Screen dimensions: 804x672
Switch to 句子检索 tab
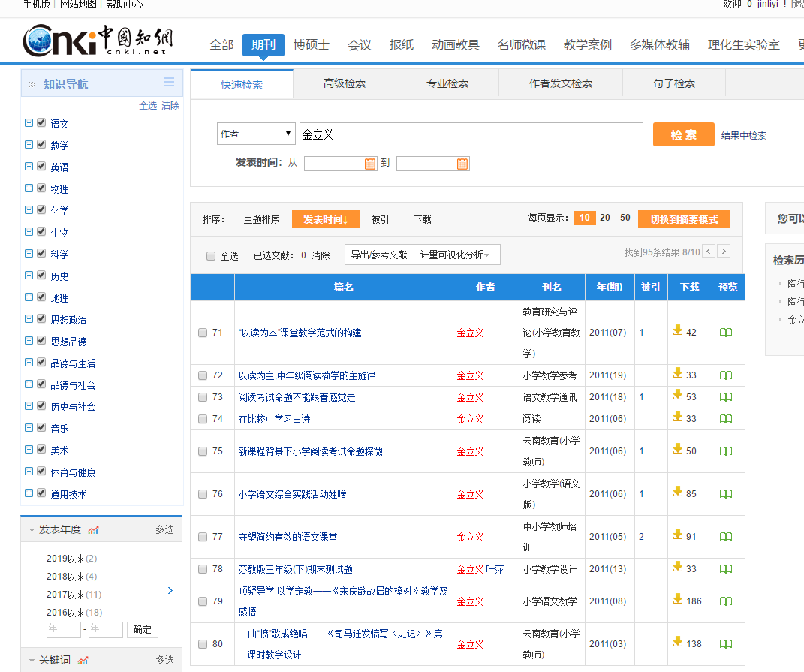click(674, 83)
